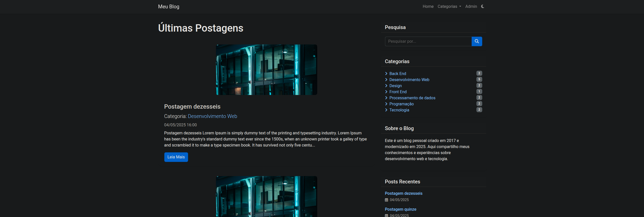
Task: Open recent post Postagem quinze
Action: point(400,209)
